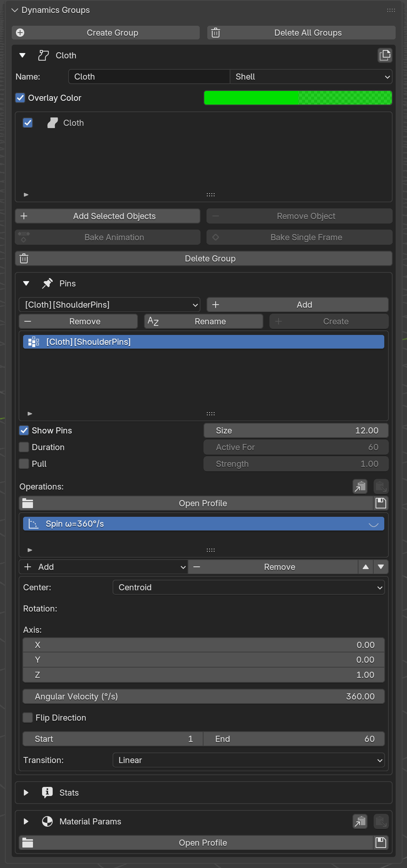The height and width of the screenshot is (868, 407).
Task: Open the green overlay color swatch
Action: (298, 98)
